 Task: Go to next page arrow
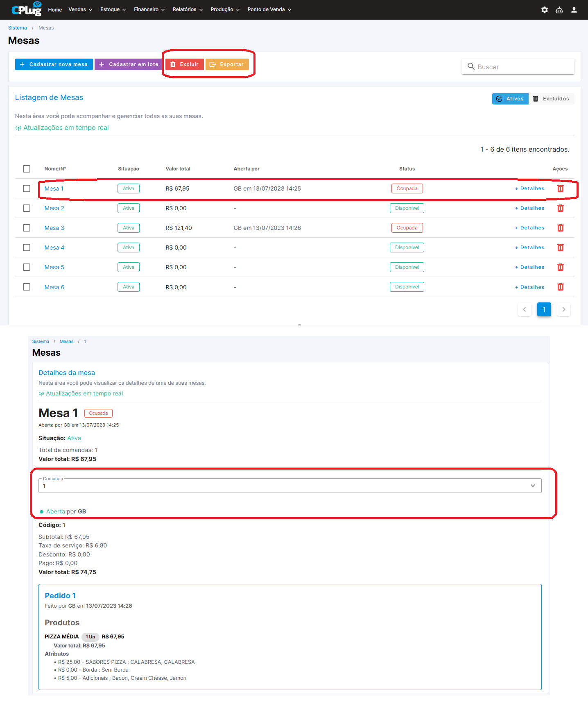[563, 309]
